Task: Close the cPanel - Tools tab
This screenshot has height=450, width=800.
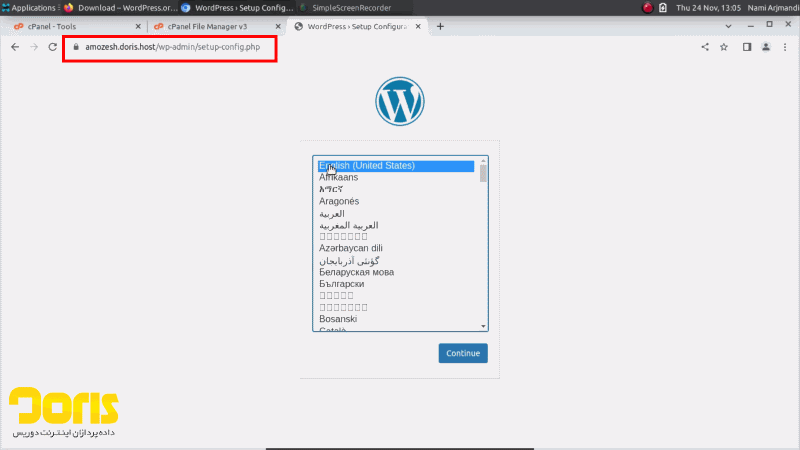Action: pos(138,27)
